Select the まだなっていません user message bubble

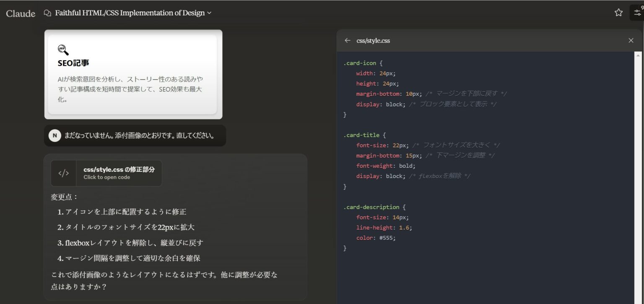click(143, 135)
